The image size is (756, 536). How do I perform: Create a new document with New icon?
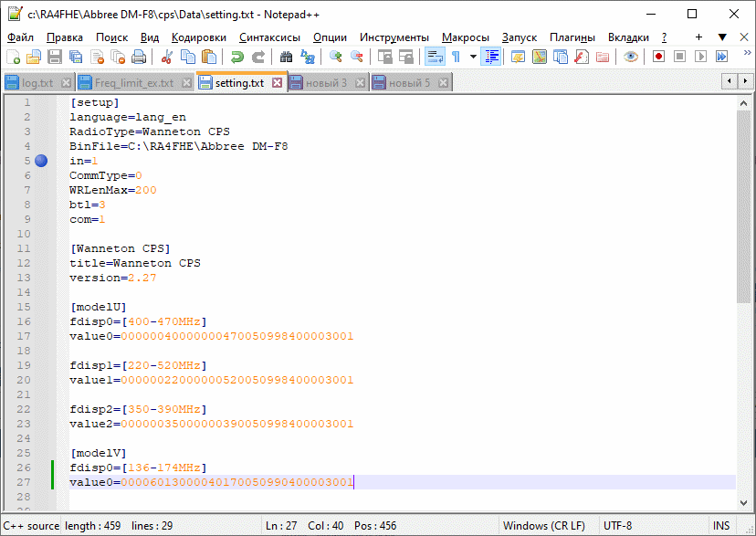pyautogui.click(x=13, y=57)
